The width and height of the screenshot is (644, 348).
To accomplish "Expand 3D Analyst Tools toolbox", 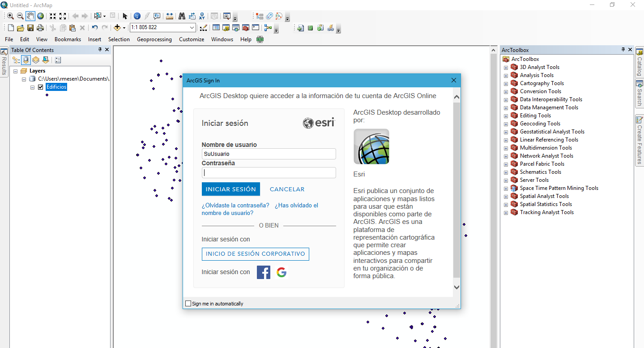I will [506, 68].
